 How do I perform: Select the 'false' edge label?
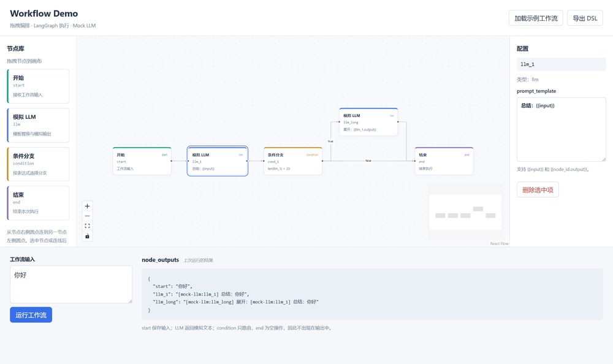pyautogui.click(x=368, y=161)
